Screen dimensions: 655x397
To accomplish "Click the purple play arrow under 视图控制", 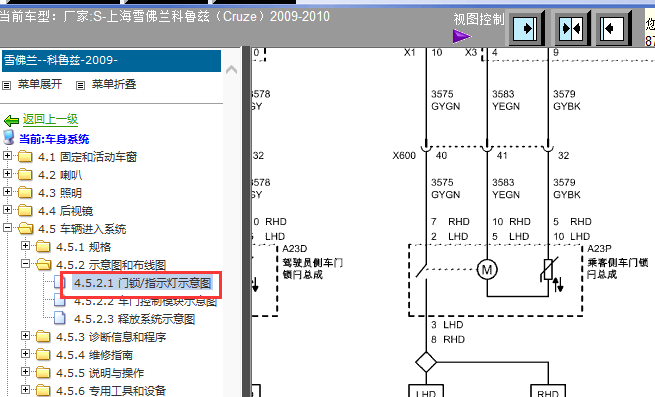I will tap(461, 36).
